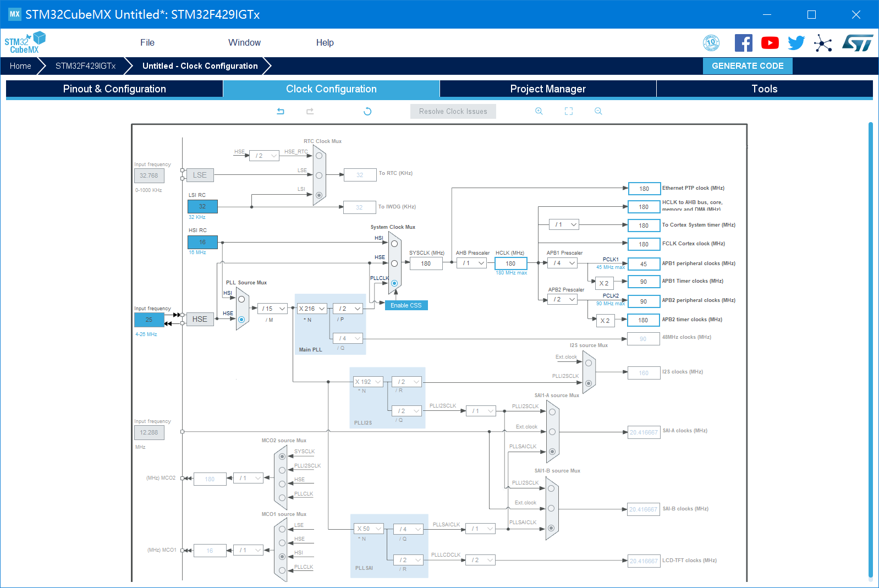Open the Main PLL /Q divider dropdown
The image size is (879, 588).
pyautogui.click(x=348, y=338)
